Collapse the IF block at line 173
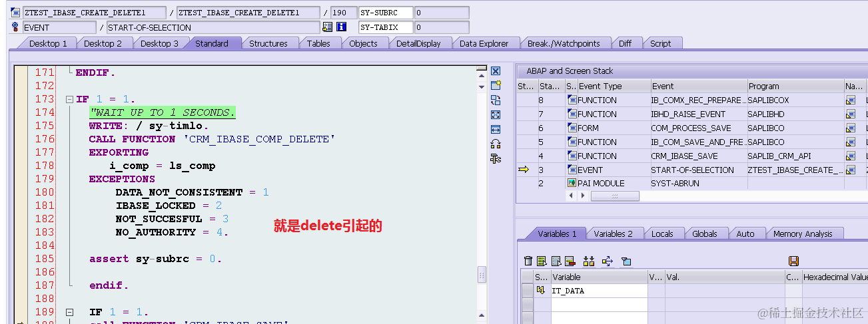This screenshot has height=324, width=868. [69, 99]
